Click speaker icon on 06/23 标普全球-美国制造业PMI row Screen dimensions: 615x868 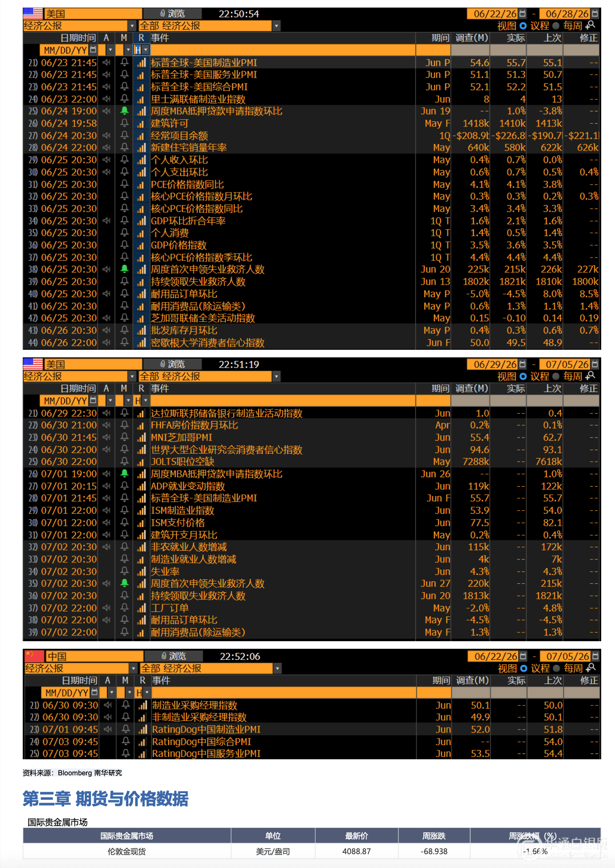coord(107,63)
